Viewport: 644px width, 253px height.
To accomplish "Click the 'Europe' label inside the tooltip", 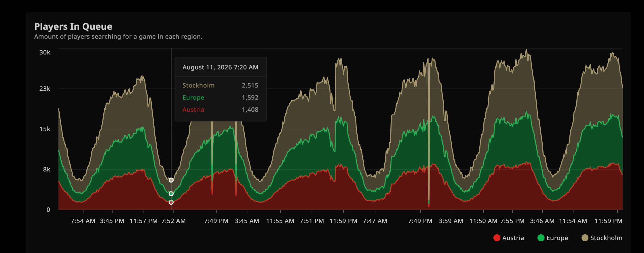I will click(x=193, y=97).
